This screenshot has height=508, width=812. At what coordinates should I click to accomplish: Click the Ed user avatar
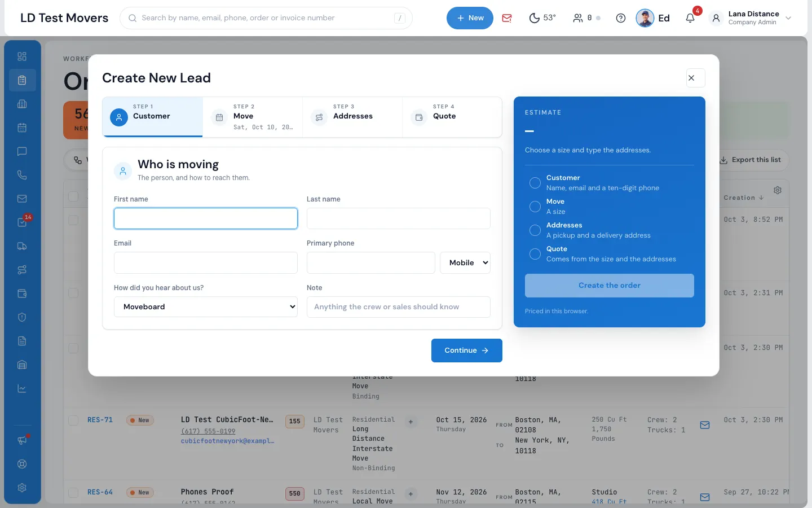click(x=645, y=18)
